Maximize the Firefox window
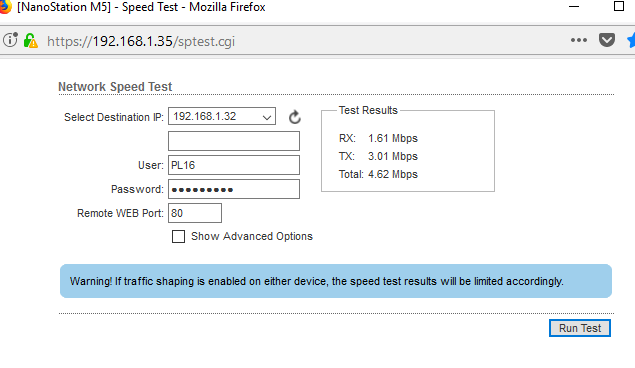The image size is (635, 368). click(x=618, y=6)
